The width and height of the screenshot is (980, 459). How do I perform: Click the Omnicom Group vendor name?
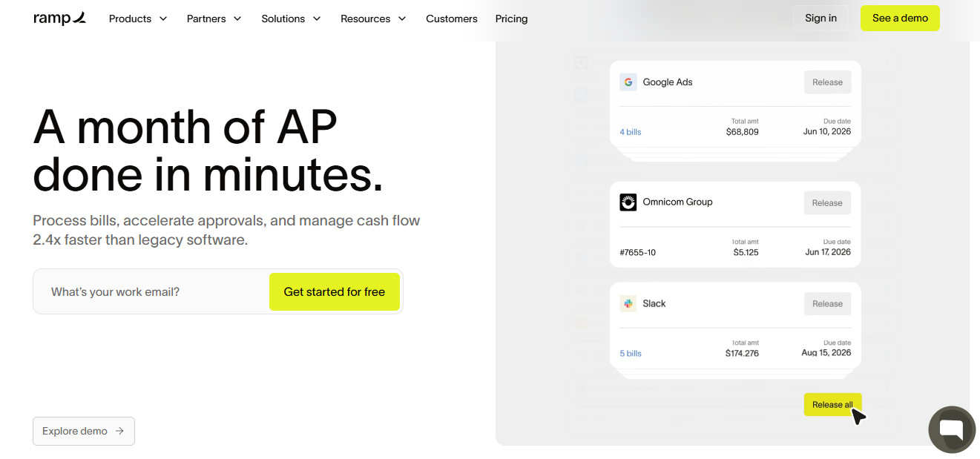(x=677, y=202)
